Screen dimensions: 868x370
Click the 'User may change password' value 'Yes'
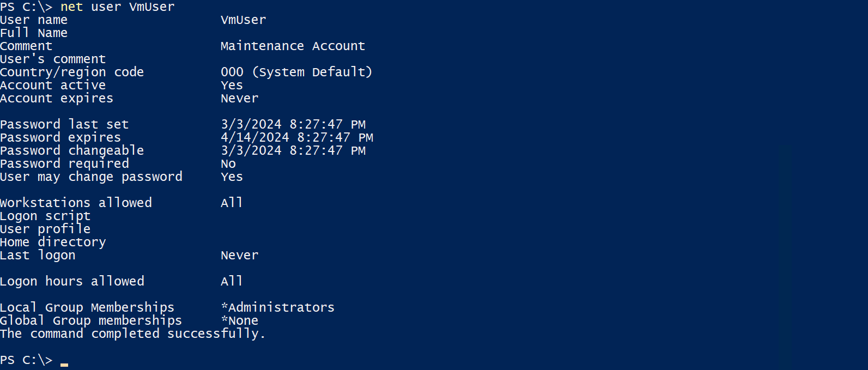tap(232, 177)
